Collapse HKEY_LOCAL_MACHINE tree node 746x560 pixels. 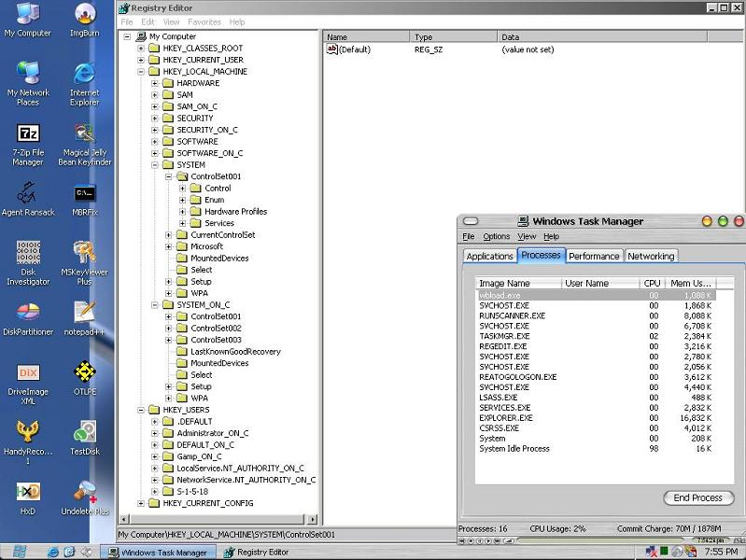coord(141,71)
